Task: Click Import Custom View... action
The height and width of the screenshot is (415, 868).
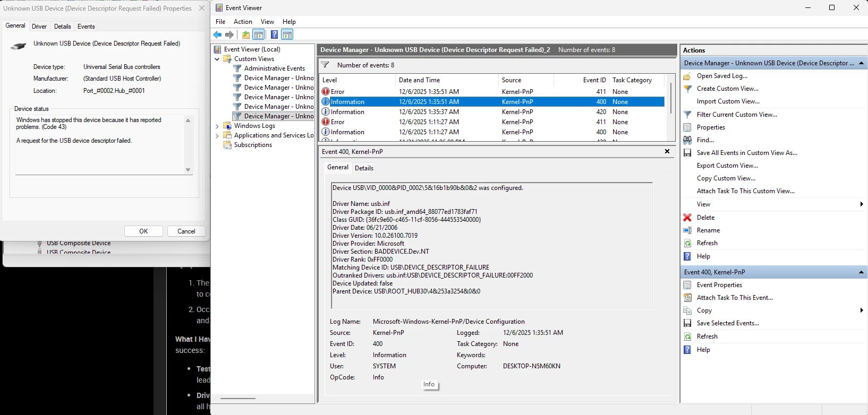Action: 728,101
